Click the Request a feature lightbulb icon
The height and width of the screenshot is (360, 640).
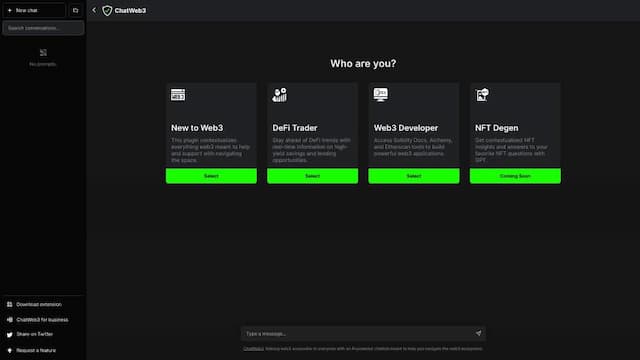point(9,350)
